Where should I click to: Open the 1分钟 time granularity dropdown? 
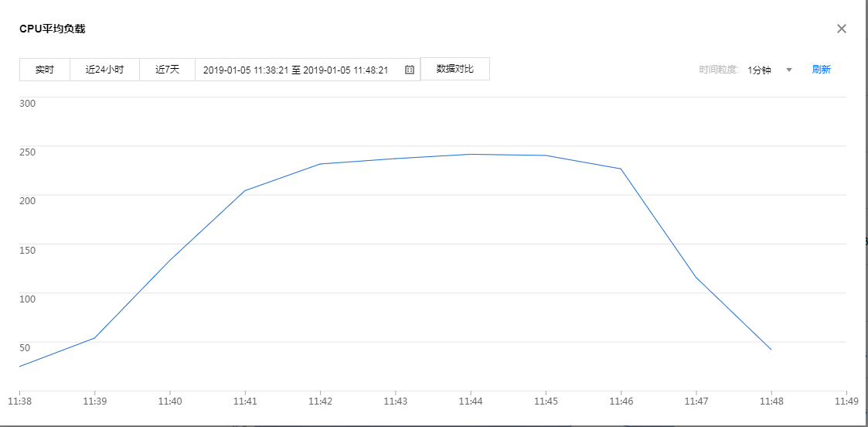click(x=760, y=70)
